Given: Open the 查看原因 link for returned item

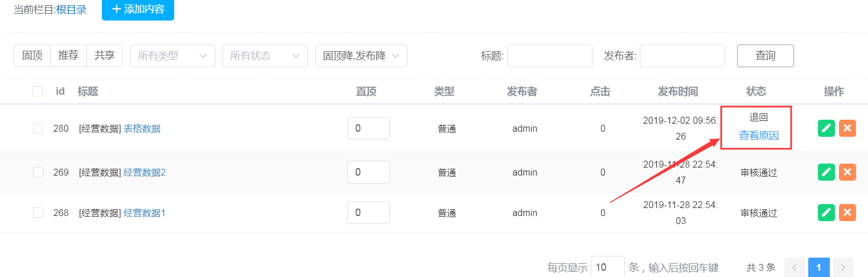Looking at the screenshot, I should click(758, 136).
